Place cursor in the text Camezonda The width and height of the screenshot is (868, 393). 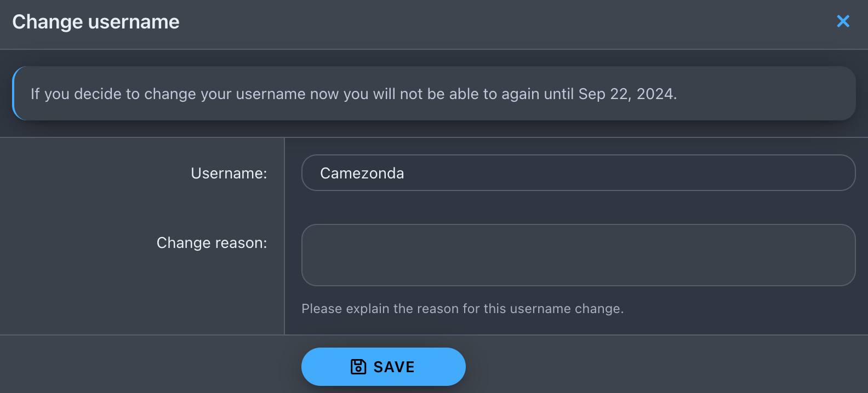pyautogui.click(x=362, y=174)
